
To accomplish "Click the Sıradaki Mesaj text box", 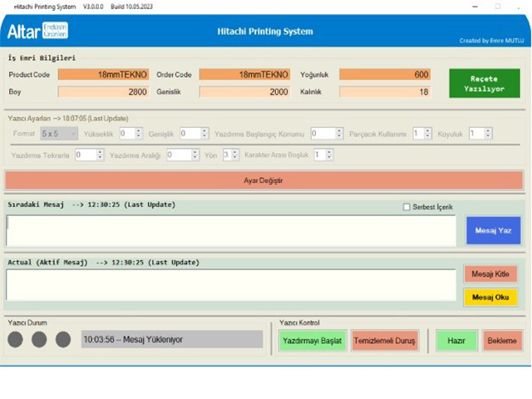I will [x=231, y=231].
